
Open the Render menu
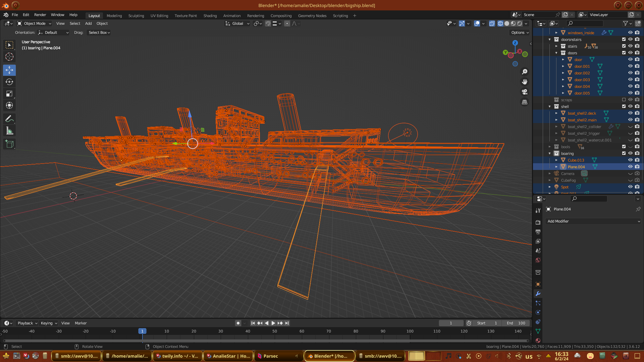click(x=40, y=15)
